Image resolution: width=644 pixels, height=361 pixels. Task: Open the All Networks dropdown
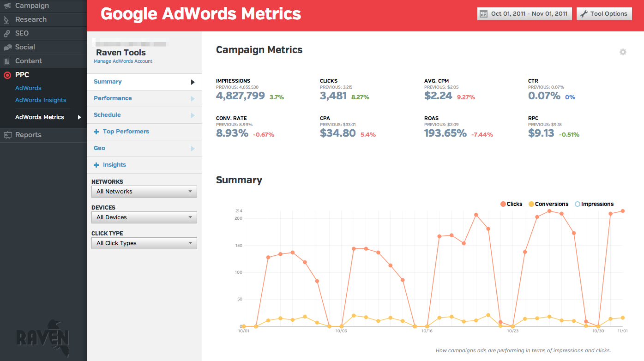coord(144,192)
